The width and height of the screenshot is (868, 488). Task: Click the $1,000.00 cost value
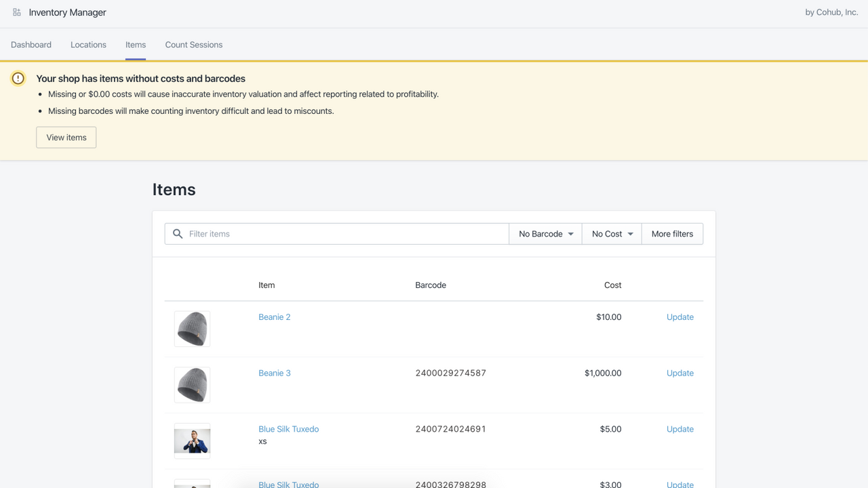tap(603, 373)
